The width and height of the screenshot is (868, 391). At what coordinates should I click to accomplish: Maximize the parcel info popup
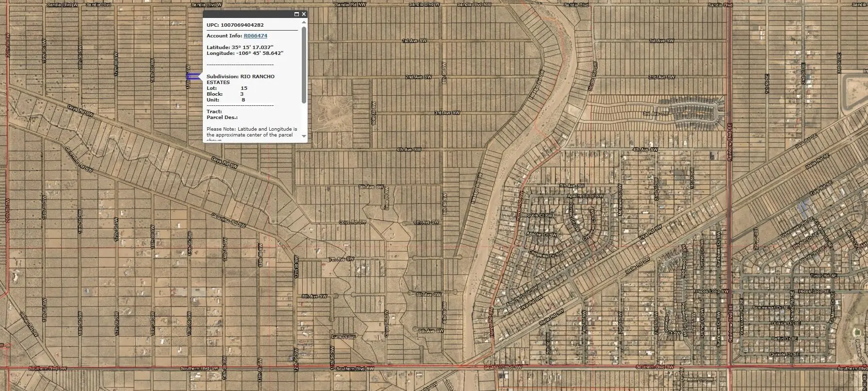[296, 14]
